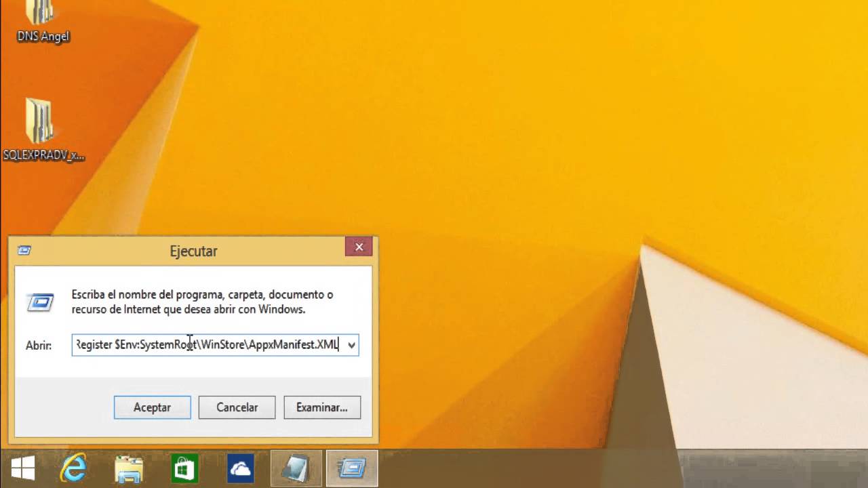868x488 pixels.
Task: Click the Ejecutar title text
Action: click(193, 251)
